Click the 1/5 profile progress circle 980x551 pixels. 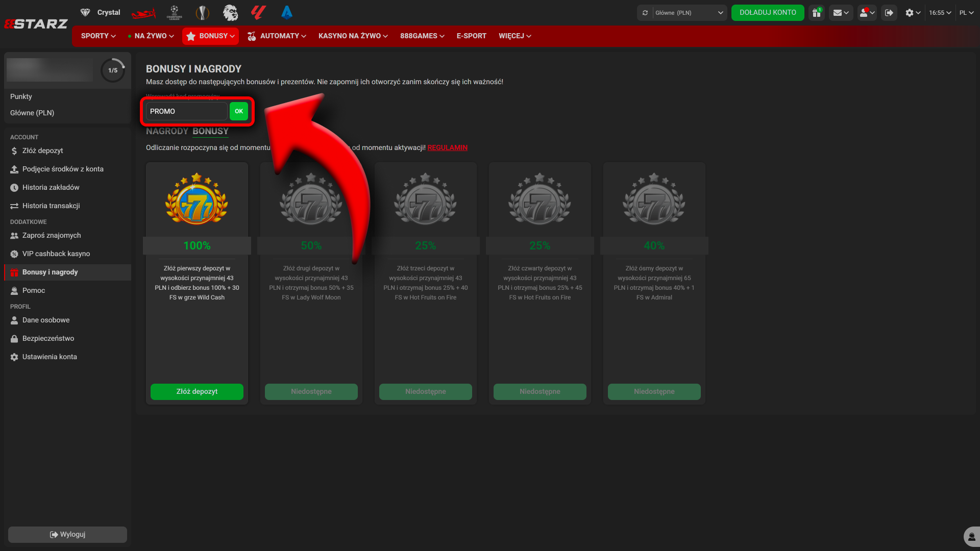[113, 70]
